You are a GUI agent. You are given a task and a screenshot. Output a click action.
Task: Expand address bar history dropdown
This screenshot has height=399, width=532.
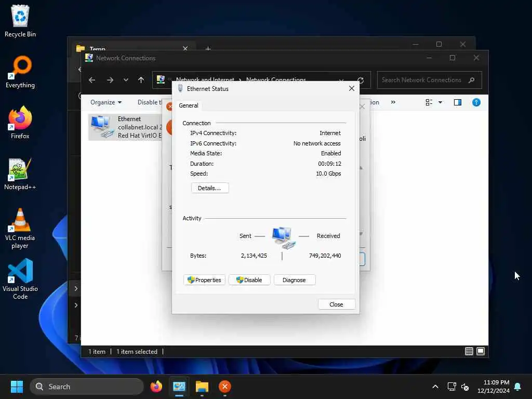[x=341, y=81]
